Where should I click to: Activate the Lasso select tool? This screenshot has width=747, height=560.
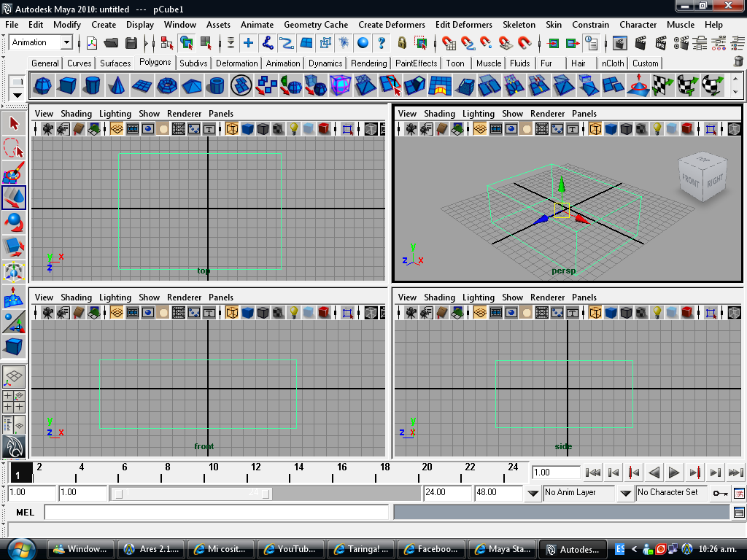click(x=14, y=149)
